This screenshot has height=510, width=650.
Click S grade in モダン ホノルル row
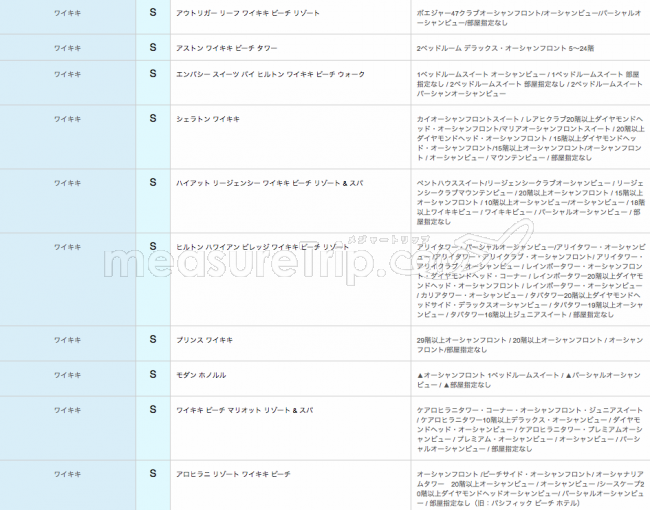point(153,374)
